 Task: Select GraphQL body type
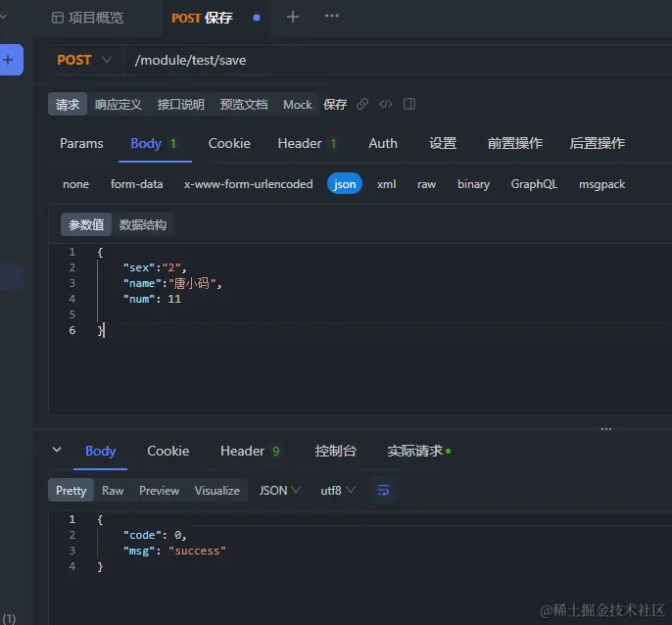tap(534, 184)
